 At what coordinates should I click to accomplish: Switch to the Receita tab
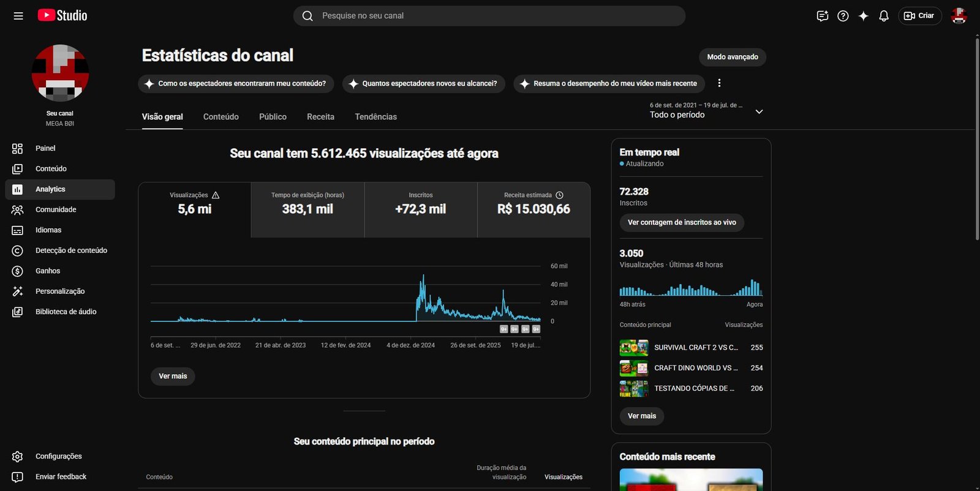click(x=320, y=117)
